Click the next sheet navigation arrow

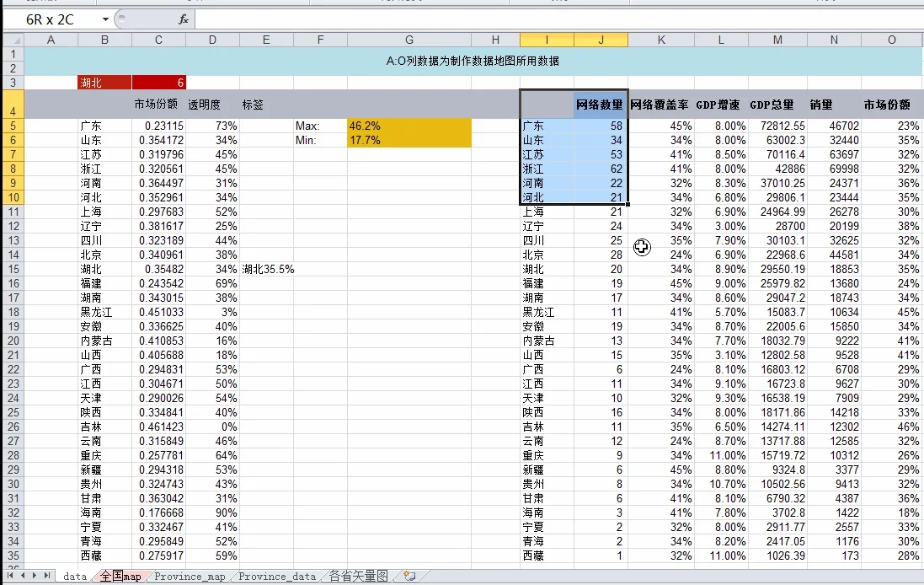coord(35,576)
